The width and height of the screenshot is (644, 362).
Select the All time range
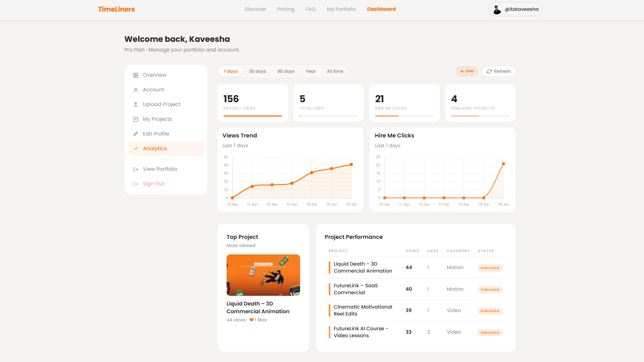(x=335, y=71)
